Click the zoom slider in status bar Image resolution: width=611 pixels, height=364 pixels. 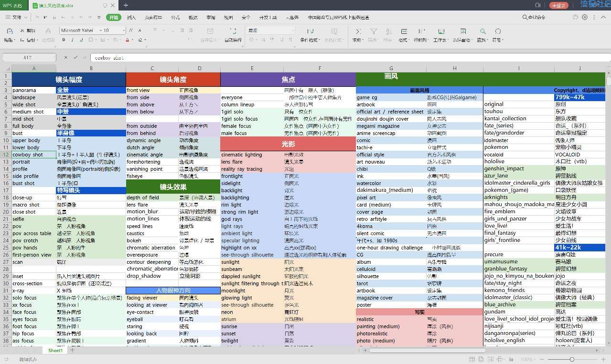572,359
